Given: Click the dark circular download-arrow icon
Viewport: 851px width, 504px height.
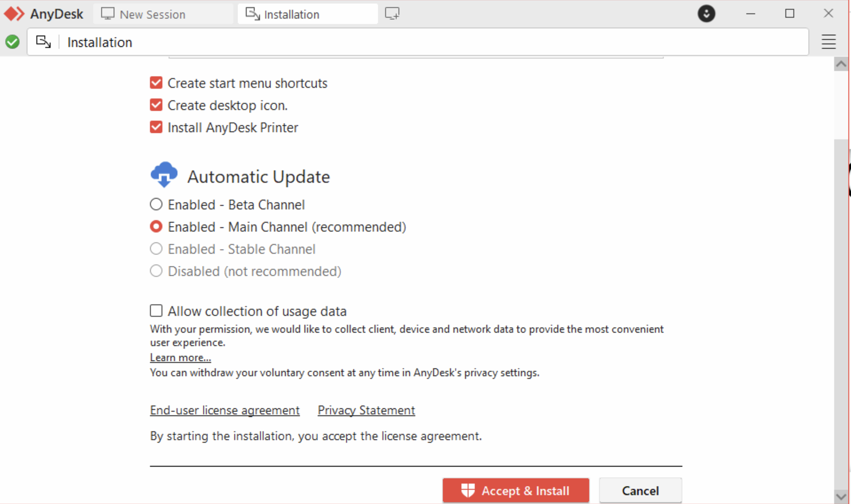Looking at the screenshot, I should pos(706,14).
